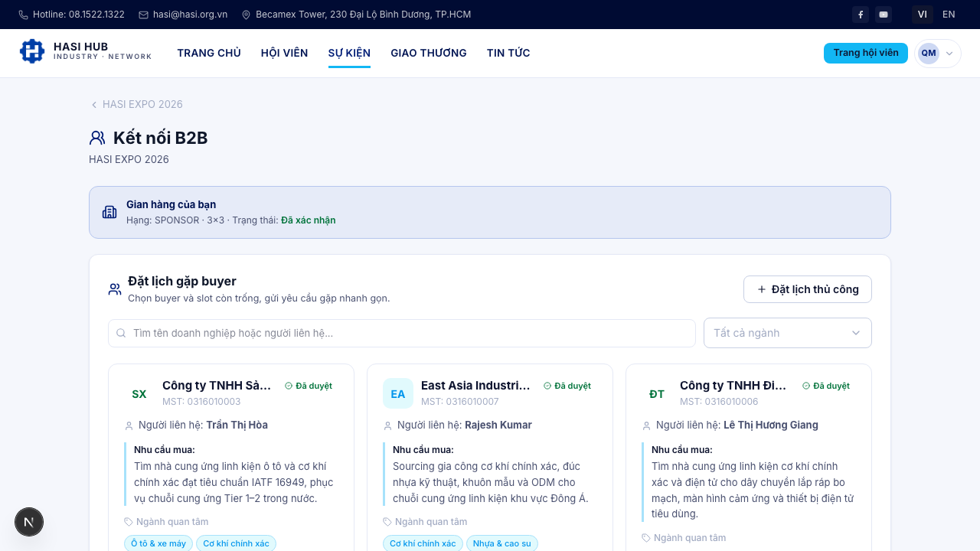Click the Kết nối B2B people icon
This screenshot has height=551, width=980.
pos(97,138)
